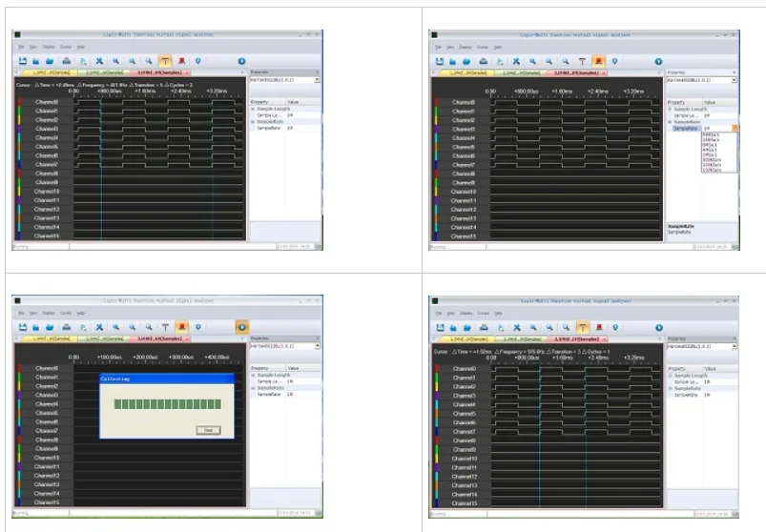
Task: Click the red flag icon in the Cycles = 1 window
Action: (599, 328)
